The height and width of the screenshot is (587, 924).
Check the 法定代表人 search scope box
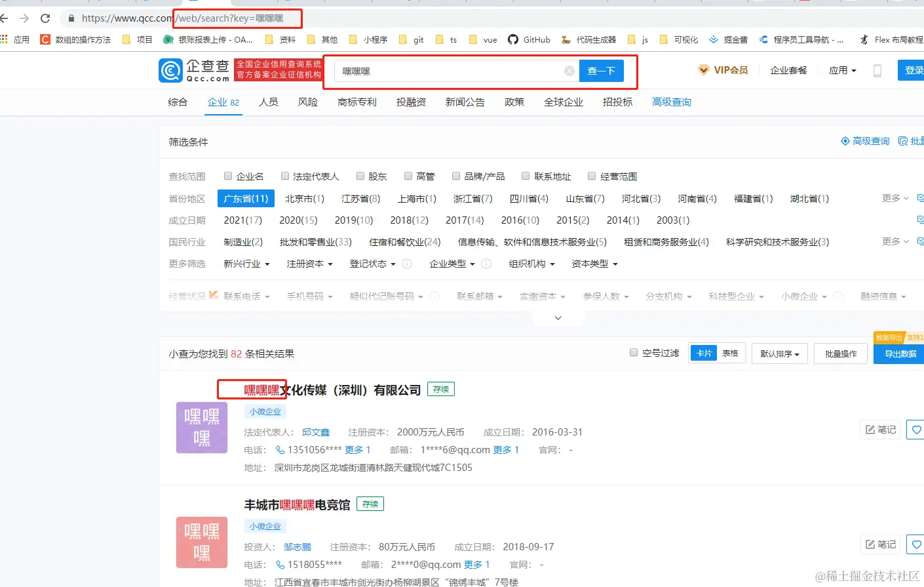click(285, 176)
